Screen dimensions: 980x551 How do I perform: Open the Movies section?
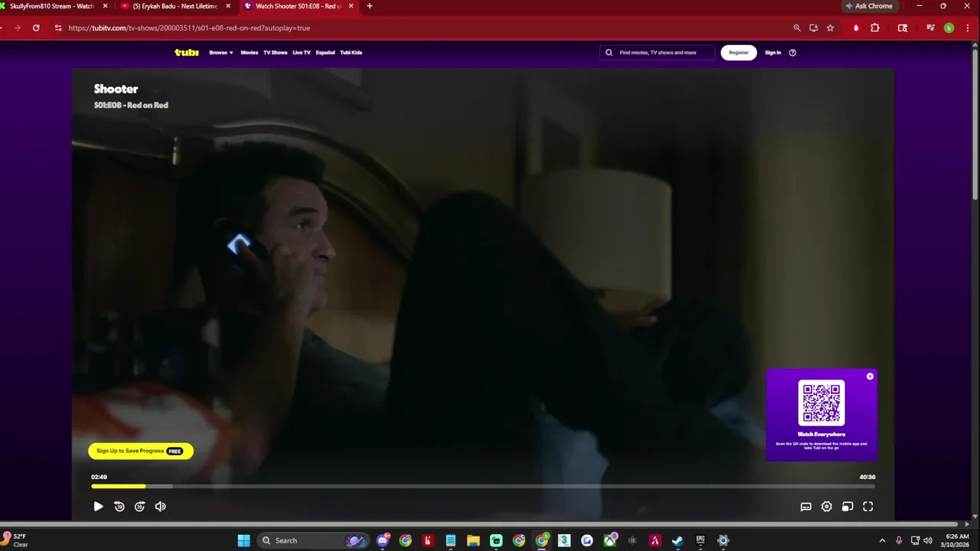click(250, 53)
